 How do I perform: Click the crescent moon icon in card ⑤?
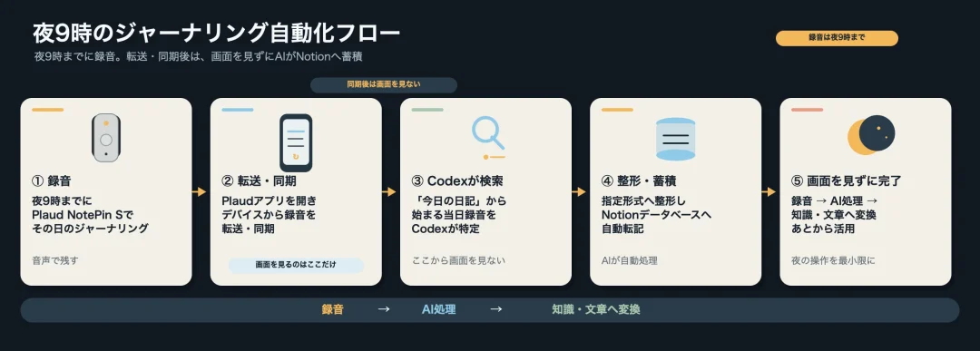[871, 135]
